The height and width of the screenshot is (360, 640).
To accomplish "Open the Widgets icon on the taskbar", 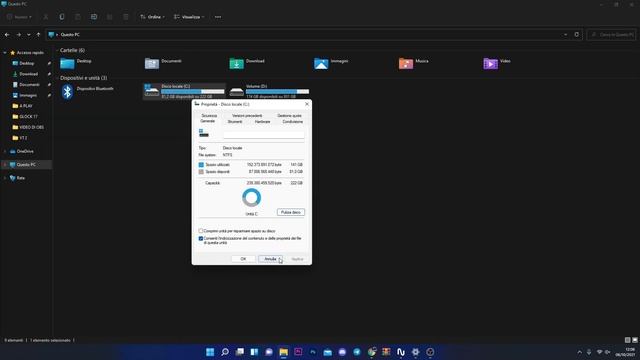I will click(254, 352).
